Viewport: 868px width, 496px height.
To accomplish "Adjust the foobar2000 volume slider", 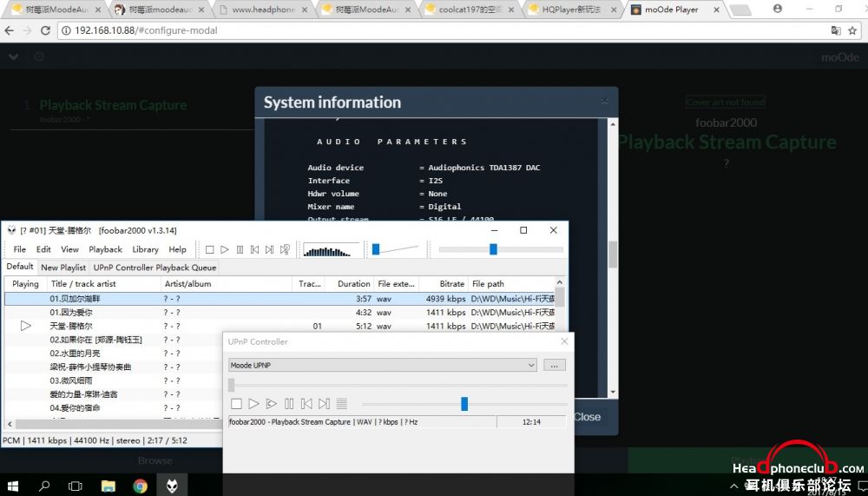I will (x=376, y=249).
